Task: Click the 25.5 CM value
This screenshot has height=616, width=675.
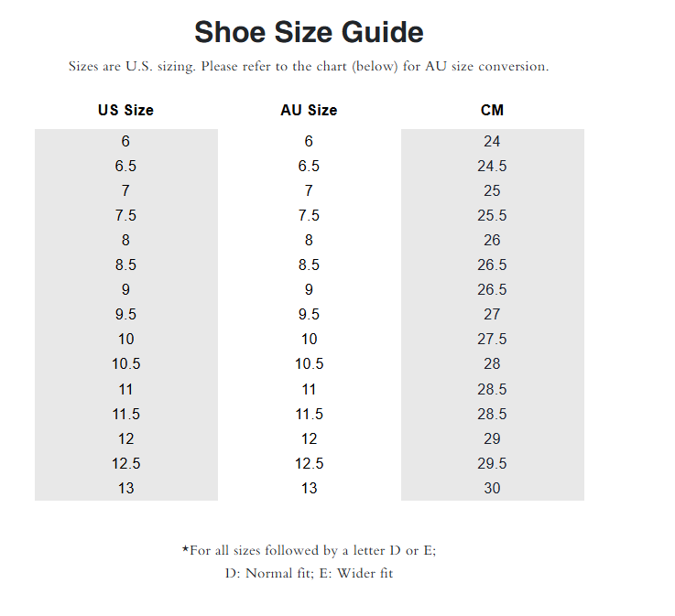Action: pos(492,215)
